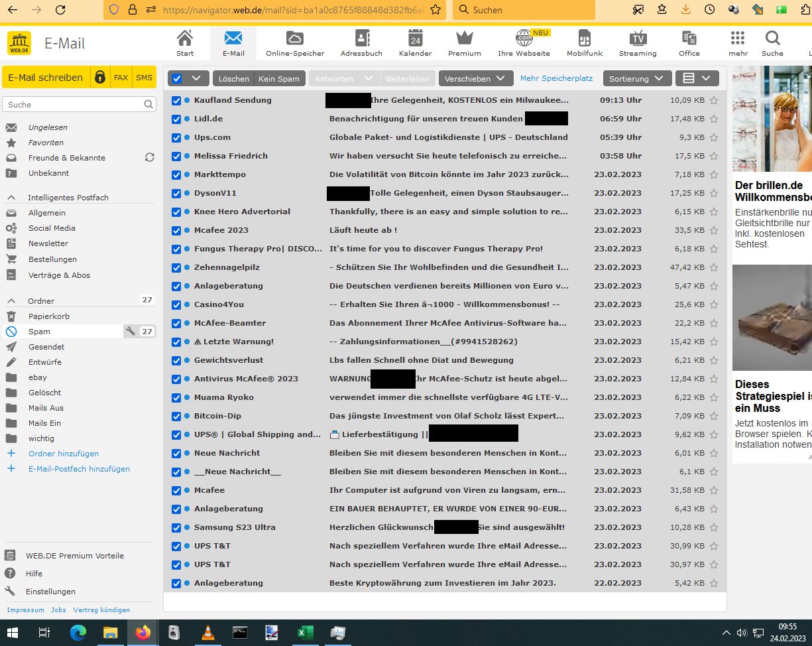The image size is (812, 646).
Task: Uncheck the Casino4You email checkbox
Action: 176,304
